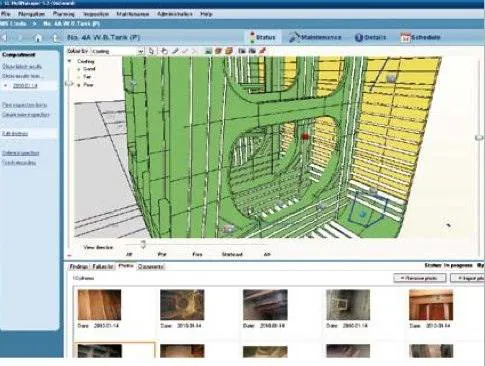The height and width of the screenshot is (366, 485).
Task: Open the first photo thumbnail in top row
Action: click(99, 305)
